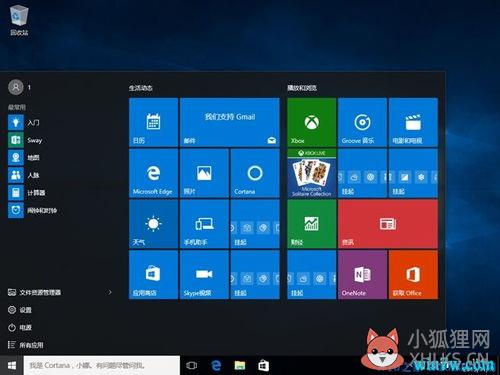
Task: Open the Recycle Bin desktop icon
Action: tap(19, 20)
